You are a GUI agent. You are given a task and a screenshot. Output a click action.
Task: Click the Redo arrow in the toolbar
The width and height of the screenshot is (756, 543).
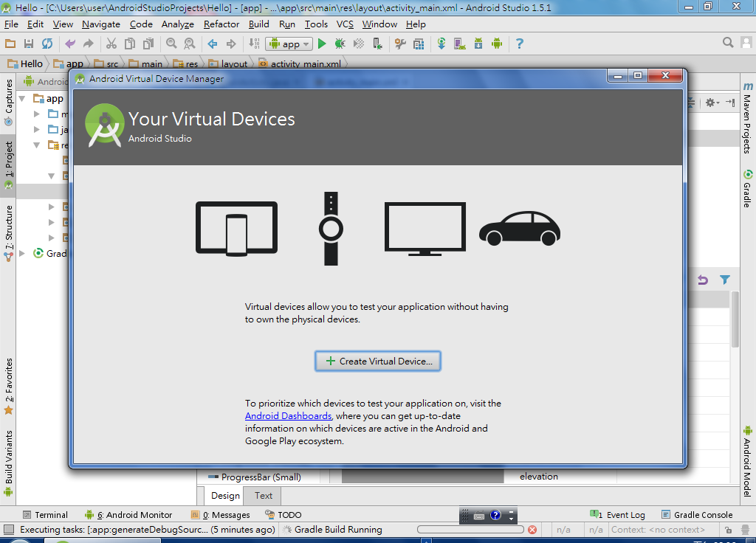(89, 44)
